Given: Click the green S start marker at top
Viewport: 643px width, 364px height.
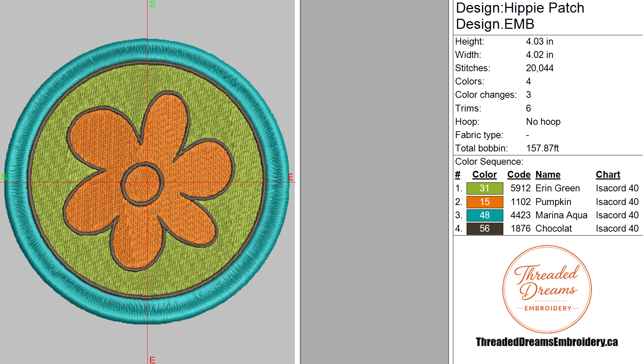Looking at the screenshot, I should coord(152,4).
